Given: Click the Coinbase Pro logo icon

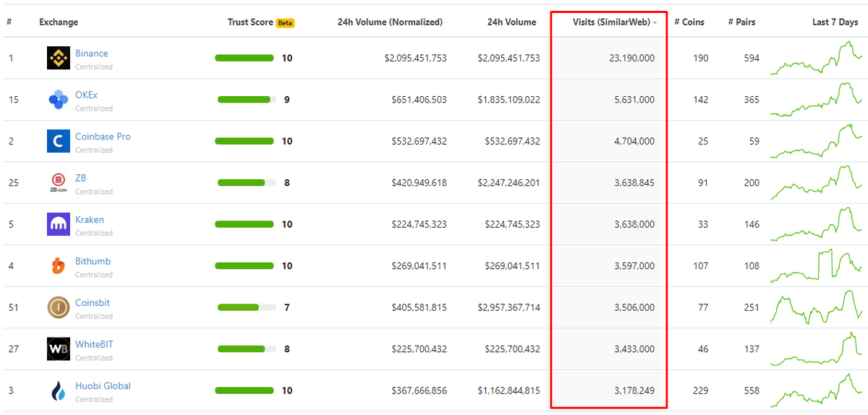Looking at the screenshot, I should (59, 141).
